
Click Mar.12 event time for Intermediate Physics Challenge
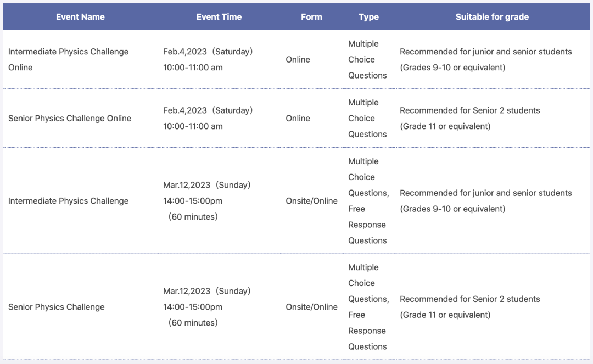click(x=206, y=201)
